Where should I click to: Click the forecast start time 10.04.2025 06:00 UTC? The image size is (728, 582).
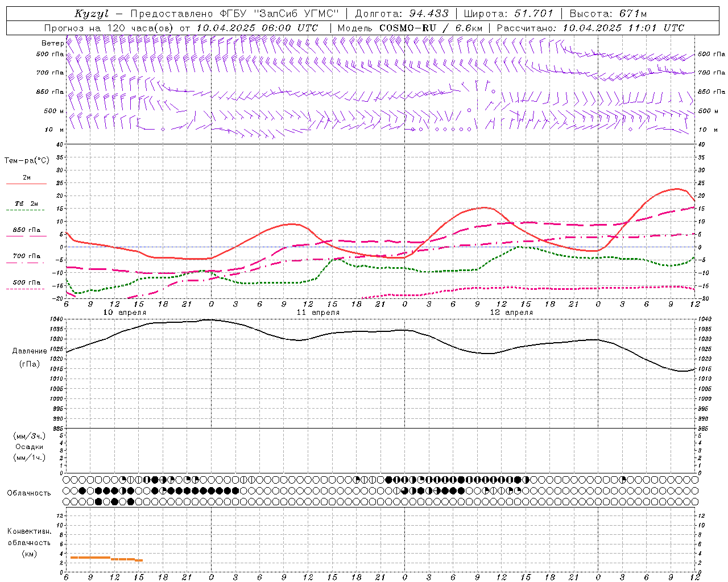pos(257,28)
